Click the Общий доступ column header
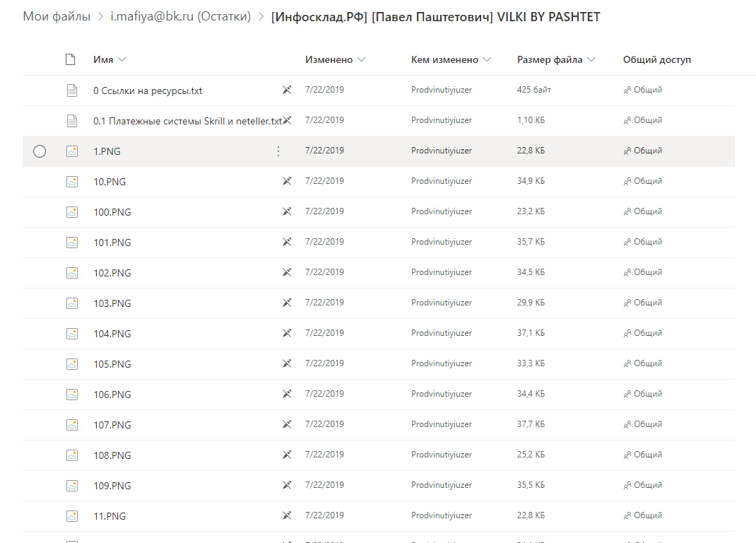This screenshot has width=756, height=543. pos(656,59)
